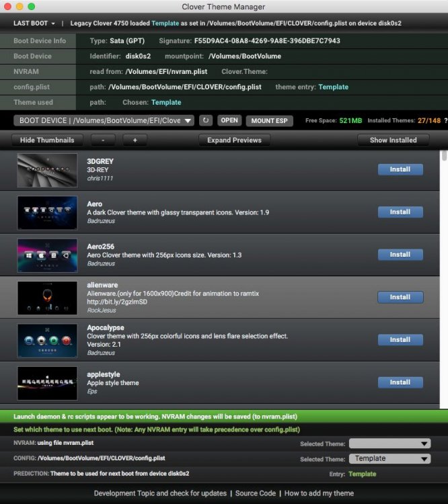Image resolution: width=448 pixels, height=504 pixels.
Task: Install the 3DGREY theme
Action: click(400, 169)
